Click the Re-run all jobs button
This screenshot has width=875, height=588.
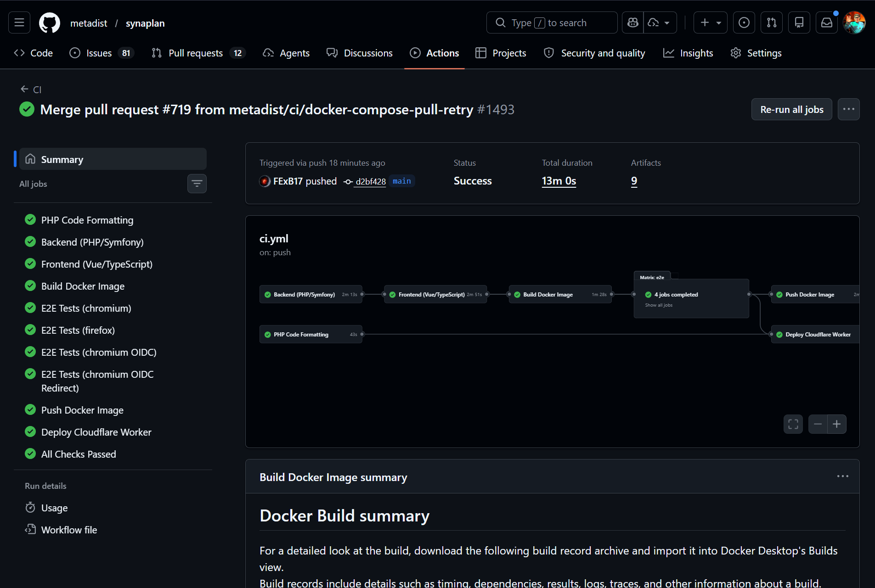pos(791,109)
